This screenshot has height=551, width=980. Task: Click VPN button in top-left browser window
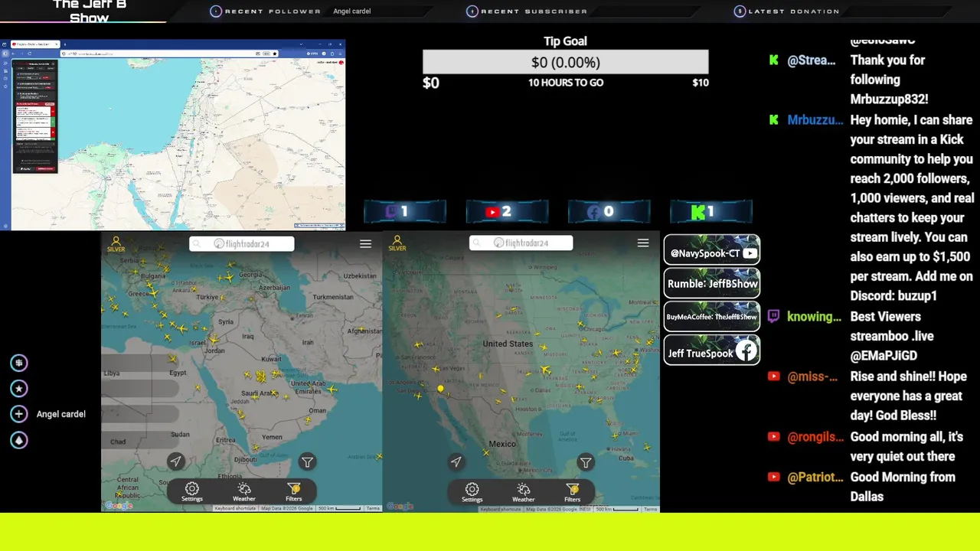(x=313, y=54)
